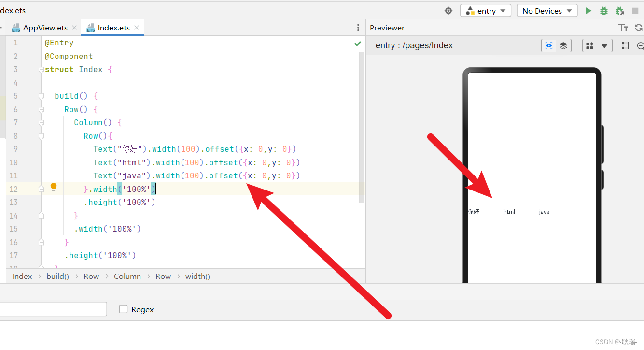The height and width of the screenshot is (350, 644).
Task: Close the Index.ets tab
Action: tap(137, 28)
